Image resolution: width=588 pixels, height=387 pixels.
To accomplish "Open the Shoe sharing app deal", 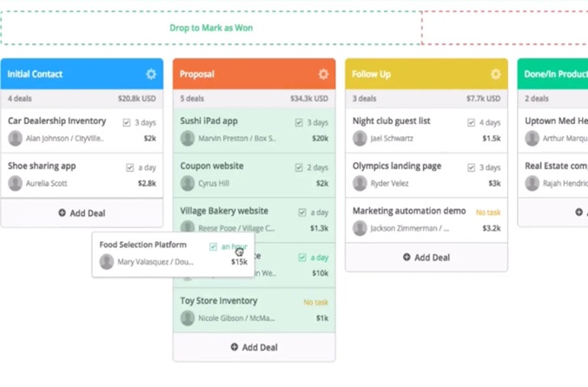I will point(42,166).
